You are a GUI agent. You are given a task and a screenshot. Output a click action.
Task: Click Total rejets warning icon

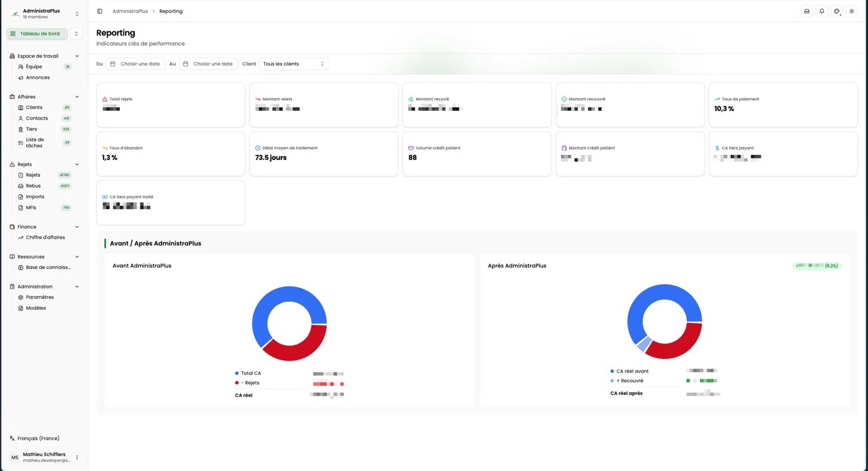pyautogui.click(x=105, y=99)
